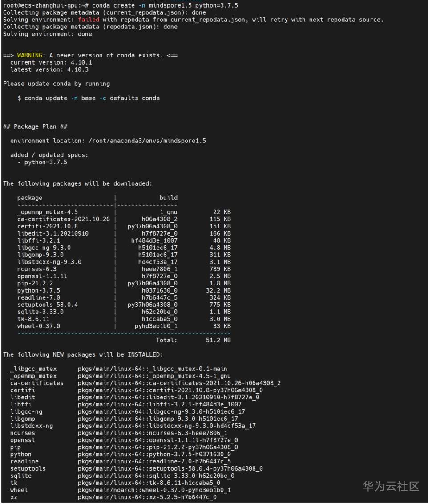Click the yellow WARNING text
This screenshot has width=428, height=504.
(31, 55)
